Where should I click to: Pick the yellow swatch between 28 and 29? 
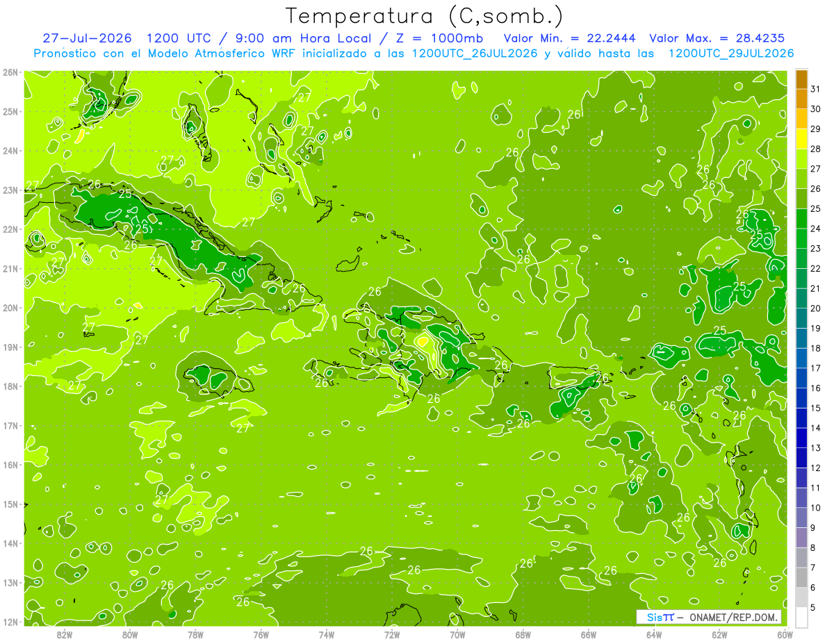pos(801,139)
